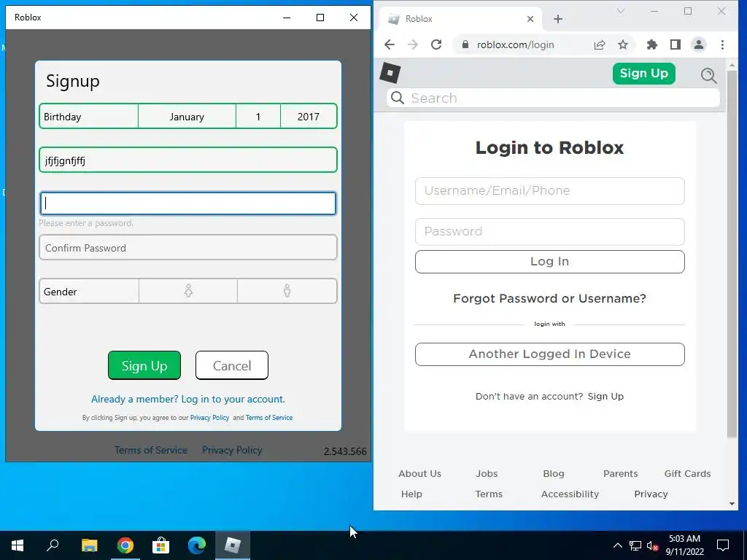Open Microsoft Store from the taskbar

pyautogui.click(x=160, y=545)
